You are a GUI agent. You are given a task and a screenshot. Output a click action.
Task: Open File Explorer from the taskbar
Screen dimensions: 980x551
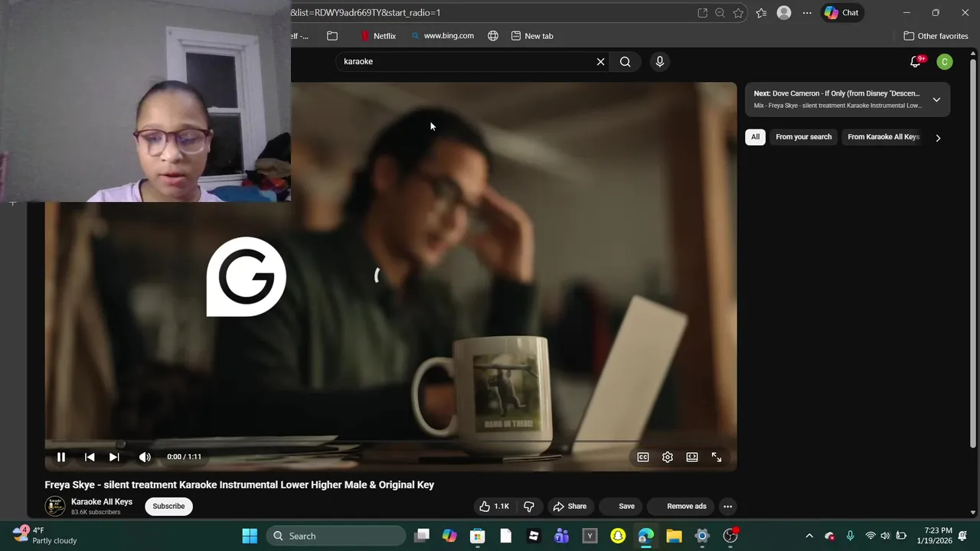pyautogui.click(x=674, y=536)
